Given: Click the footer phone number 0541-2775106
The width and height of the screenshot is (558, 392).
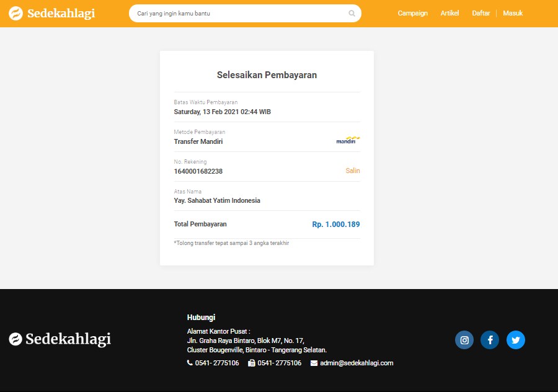Looking at the screenshot, I should pos(217,363).
